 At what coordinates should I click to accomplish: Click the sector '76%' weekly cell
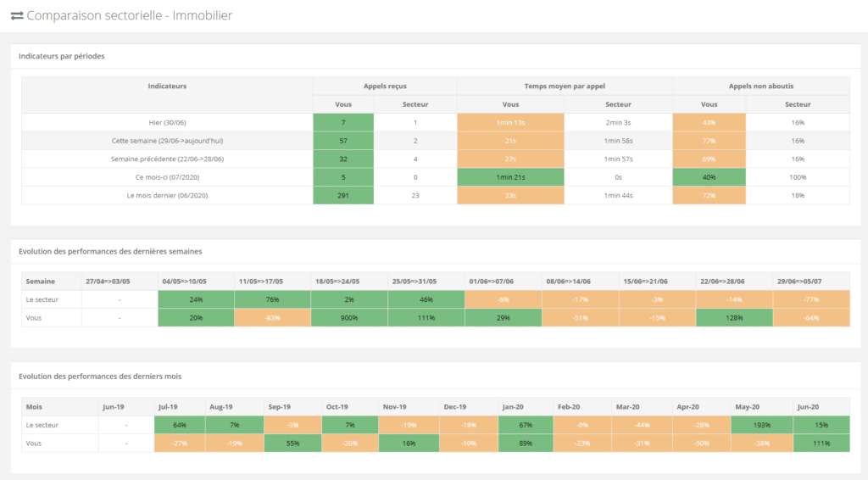(x=272, y=299)
